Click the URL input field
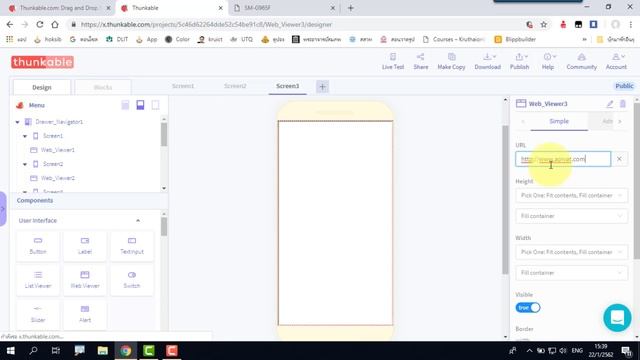The height and width of the screenshot is (360, 640). pyautogui.click(x=563, y=159)
